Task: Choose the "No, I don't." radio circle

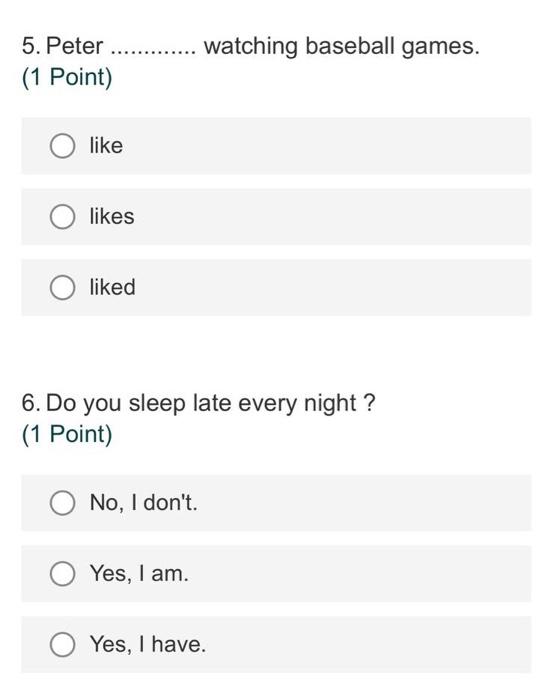Action: point(62,503)
